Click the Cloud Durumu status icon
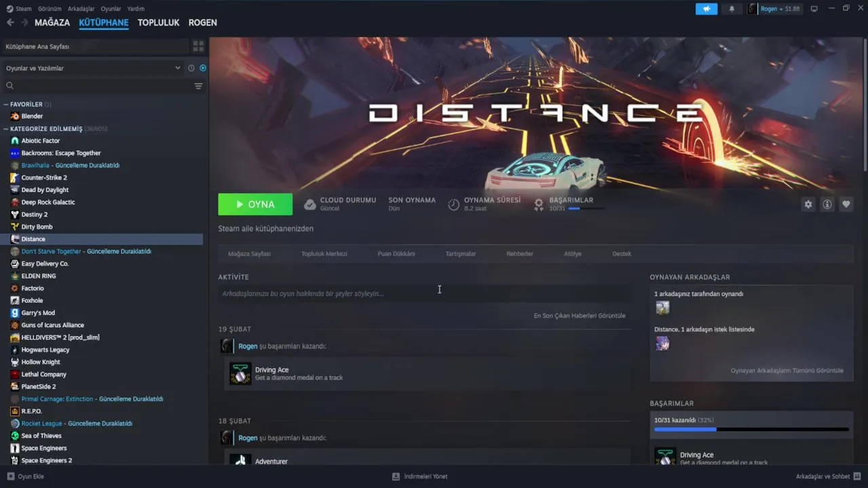Viewport: 868px width, 488px height. point(310,204)
